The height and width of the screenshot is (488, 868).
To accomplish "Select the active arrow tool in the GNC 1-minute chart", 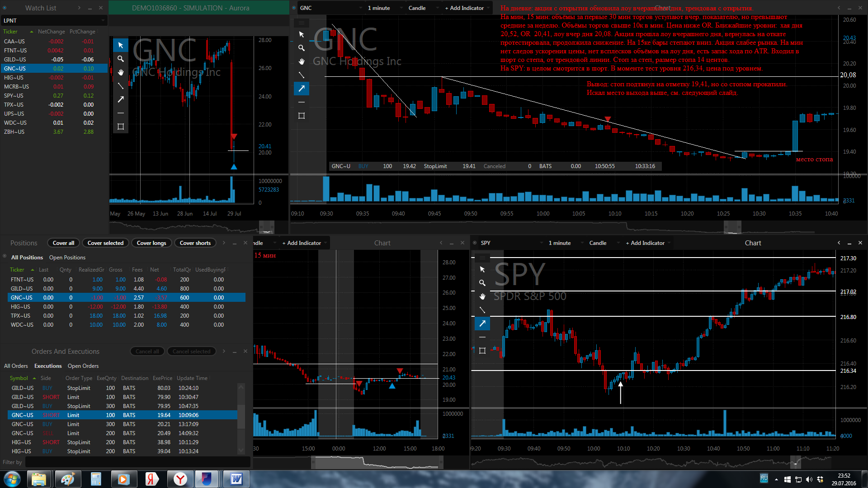I will pyautogui.click(x=302, y=89).
